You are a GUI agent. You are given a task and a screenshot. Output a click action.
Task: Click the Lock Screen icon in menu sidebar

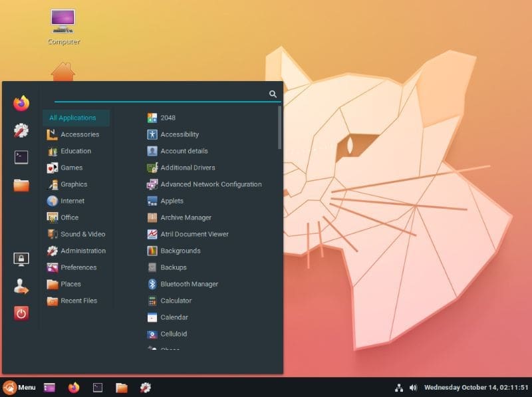tap(21, 259)
